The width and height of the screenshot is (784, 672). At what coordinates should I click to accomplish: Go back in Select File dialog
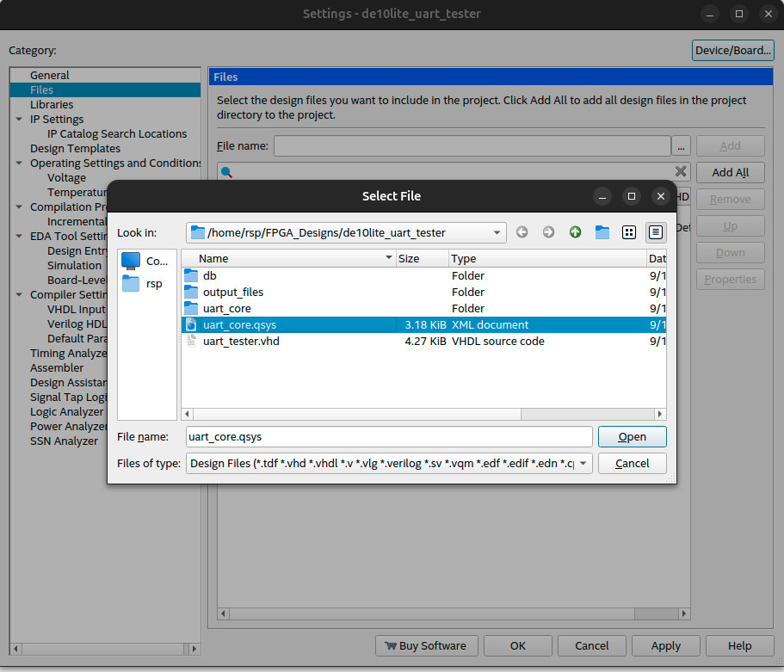point(522,232)
